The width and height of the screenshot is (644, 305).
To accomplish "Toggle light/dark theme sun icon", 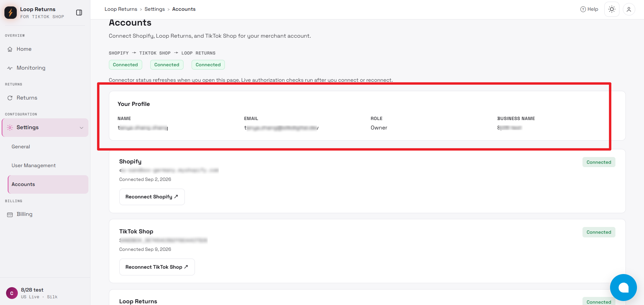I will point(612,9).
